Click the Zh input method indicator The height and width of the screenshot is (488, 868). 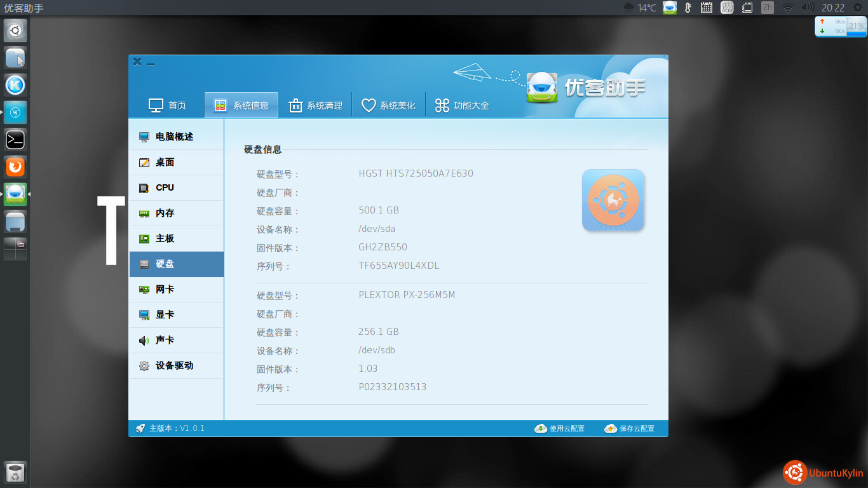click(x=768, y=8)
